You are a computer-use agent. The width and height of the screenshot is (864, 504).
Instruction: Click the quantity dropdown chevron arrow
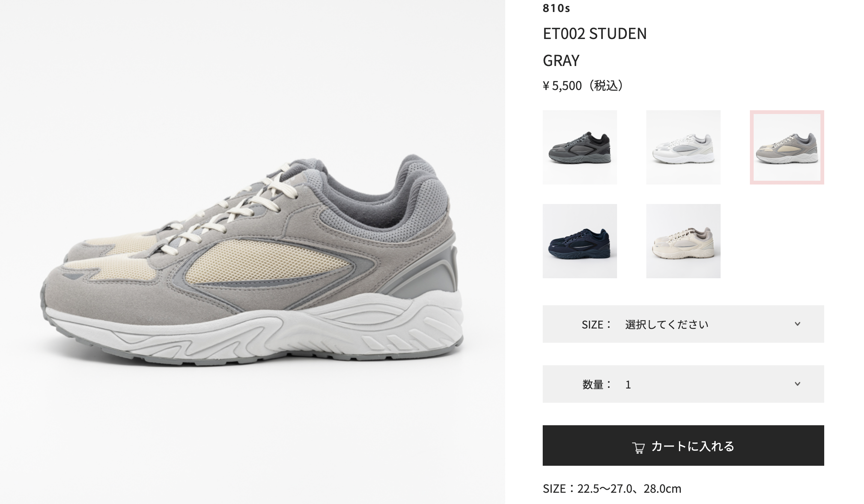[x=798, y=384]
